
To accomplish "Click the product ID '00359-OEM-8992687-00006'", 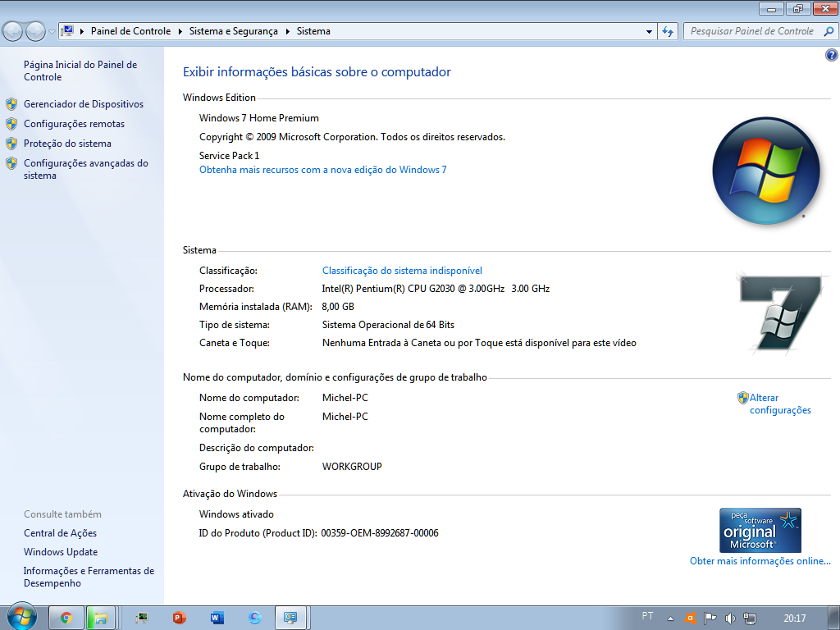I will [x=380, y=533].
